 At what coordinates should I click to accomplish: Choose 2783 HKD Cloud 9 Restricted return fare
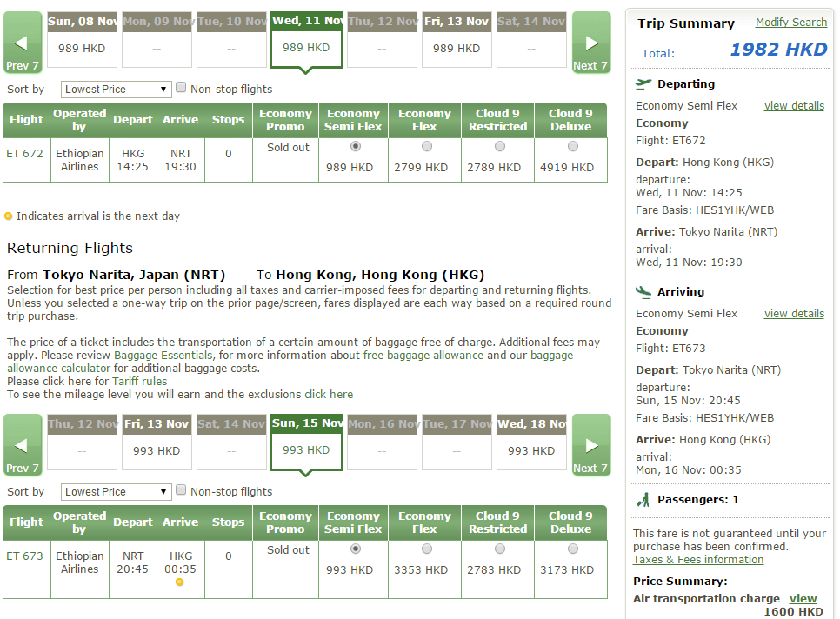[x=499, y=549]
